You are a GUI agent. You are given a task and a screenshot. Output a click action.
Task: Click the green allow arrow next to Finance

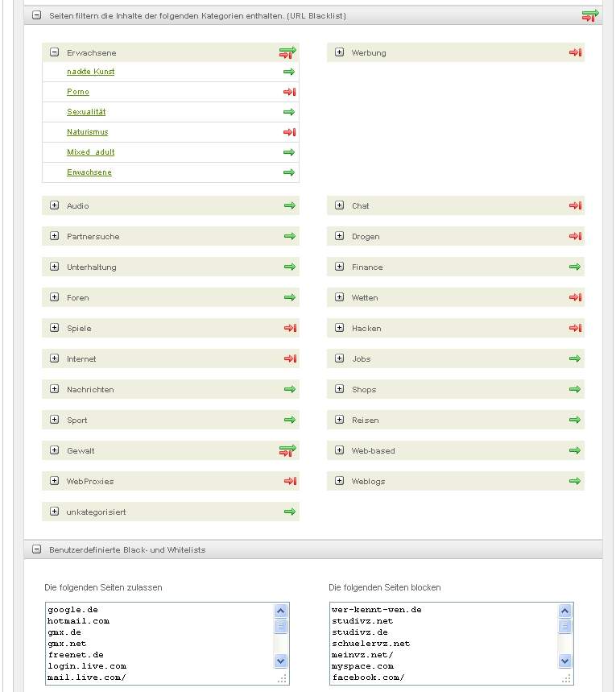(575, 267)
